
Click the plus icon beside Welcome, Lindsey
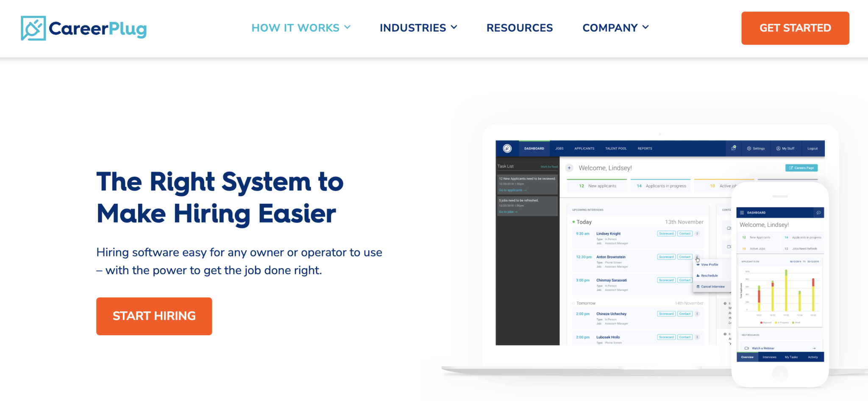coord(569,168)
